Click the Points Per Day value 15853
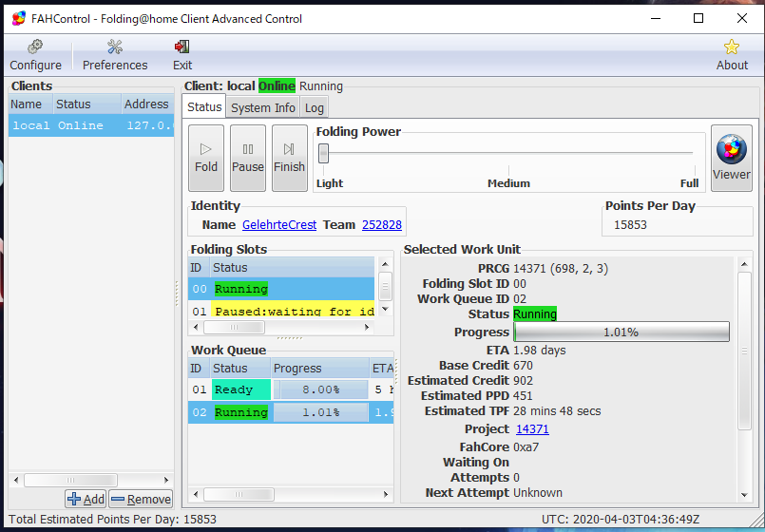The width and height of the screenshot is (765, 532). (x=630, y=225)
